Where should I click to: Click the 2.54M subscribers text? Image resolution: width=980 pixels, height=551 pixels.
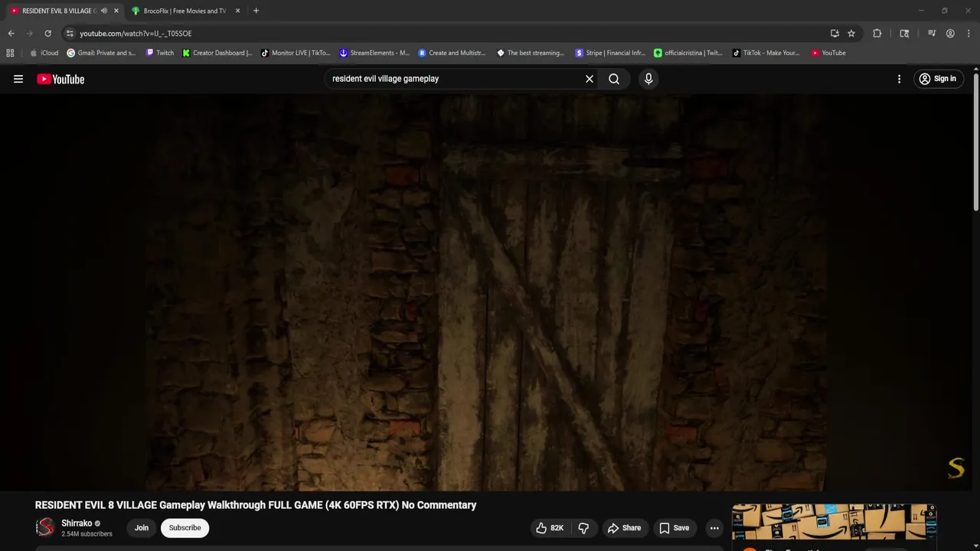(87, 533)
